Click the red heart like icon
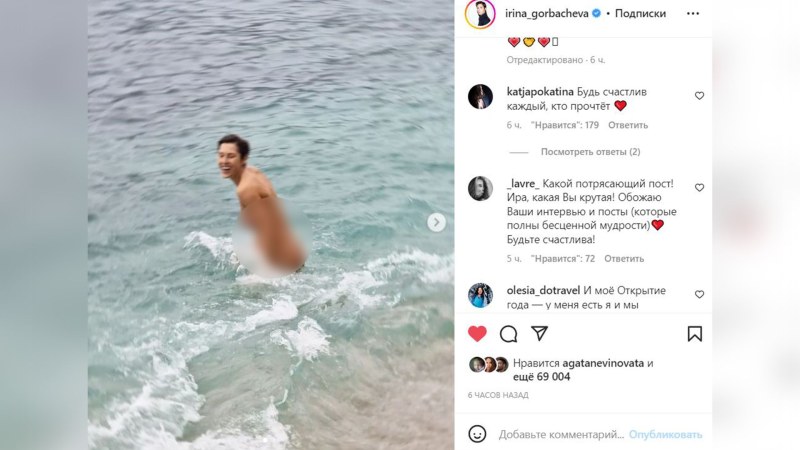 477,334
